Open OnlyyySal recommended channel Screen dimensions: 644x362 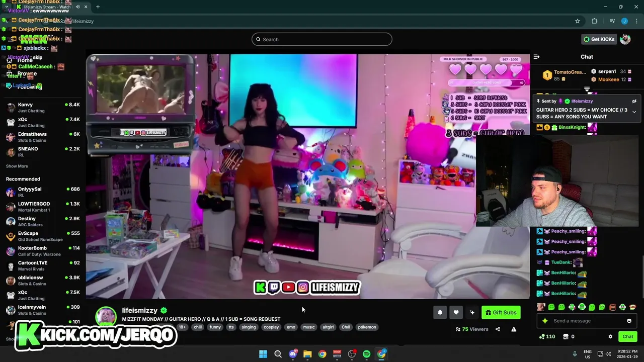[43, 192]
